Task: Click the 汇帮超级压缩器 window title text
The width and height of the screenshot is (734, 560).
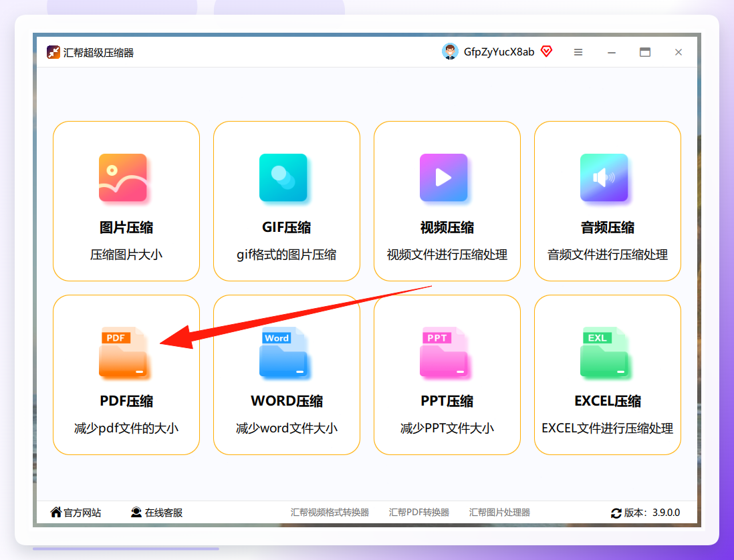Action: pyautogui.click(x=98, y=52)
